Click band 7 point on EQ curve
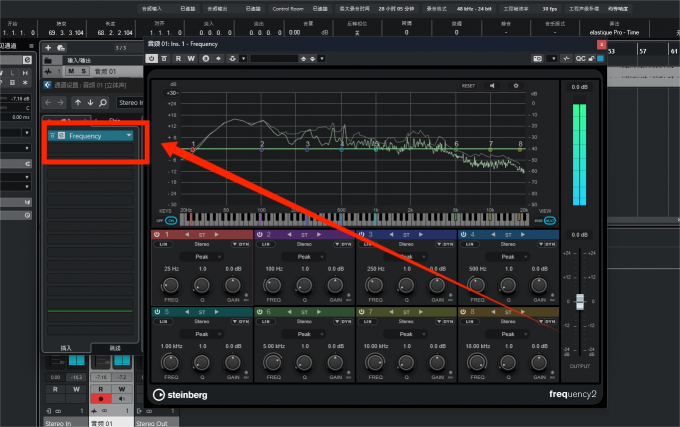 pyautogui.click(x=490, y=150)
